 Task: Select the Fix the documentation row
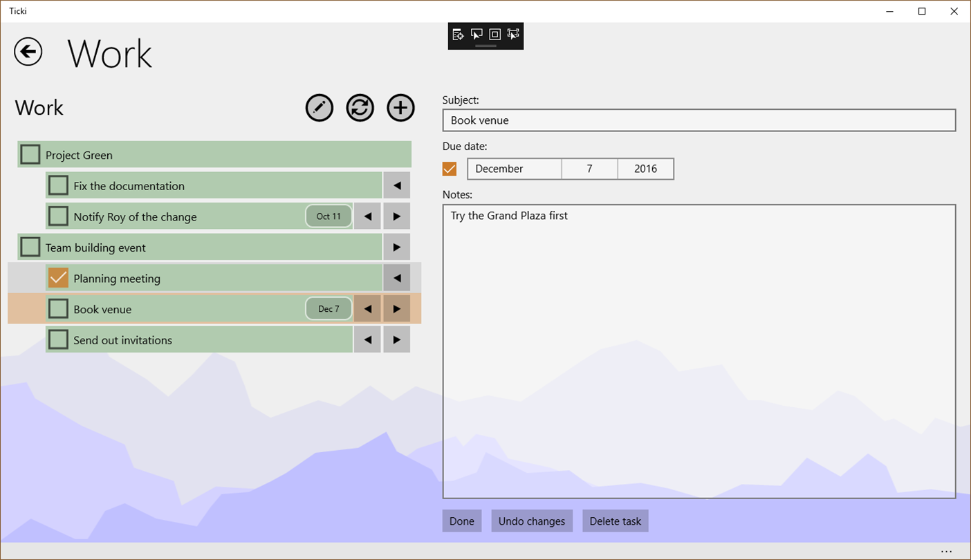point(214,185)
